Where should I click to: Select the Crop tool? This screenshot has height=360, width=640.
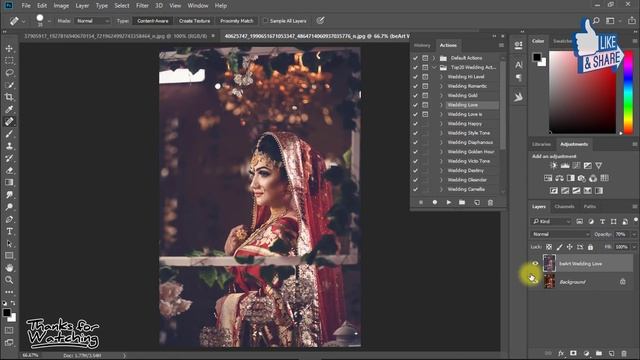tap(9, 97)
